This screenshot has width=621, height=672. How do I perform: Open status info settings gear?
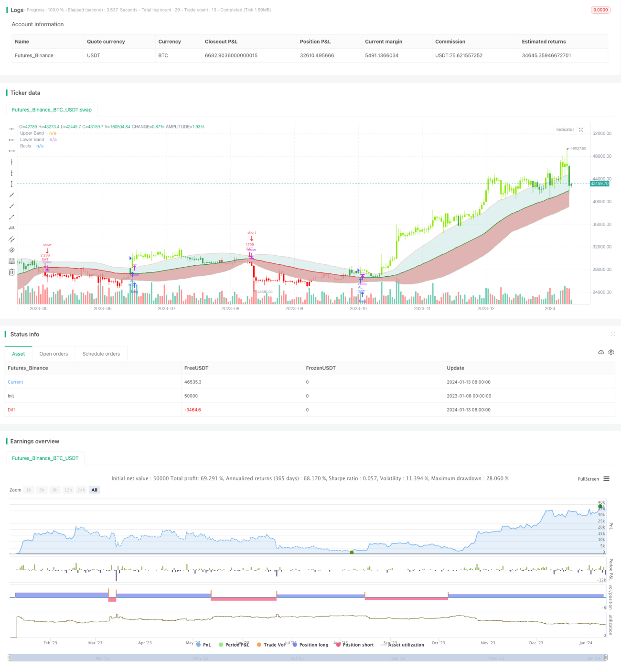611,352
